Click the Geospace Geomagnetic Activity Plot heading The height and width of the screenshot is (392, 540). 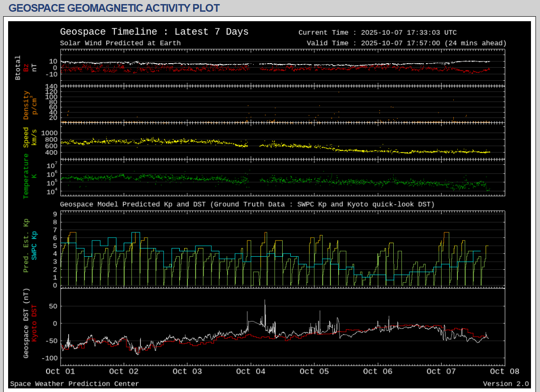tap(114, 8)
